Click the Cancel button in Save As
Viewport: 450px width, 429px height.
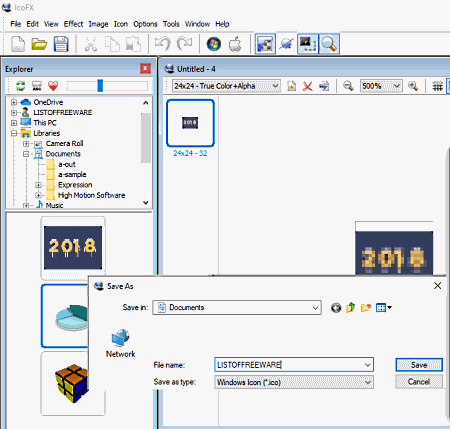click(x=419, y=382)
